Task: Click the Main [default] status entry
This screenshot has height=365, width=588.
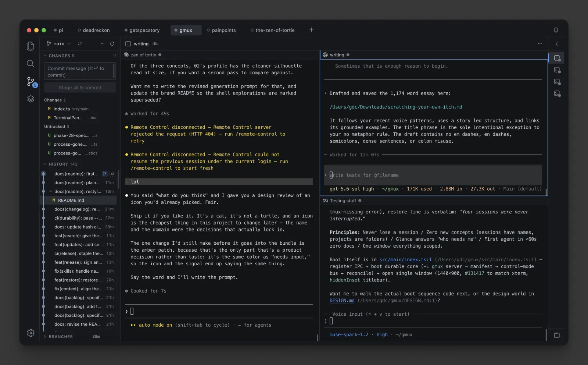Action: [522, 189]
